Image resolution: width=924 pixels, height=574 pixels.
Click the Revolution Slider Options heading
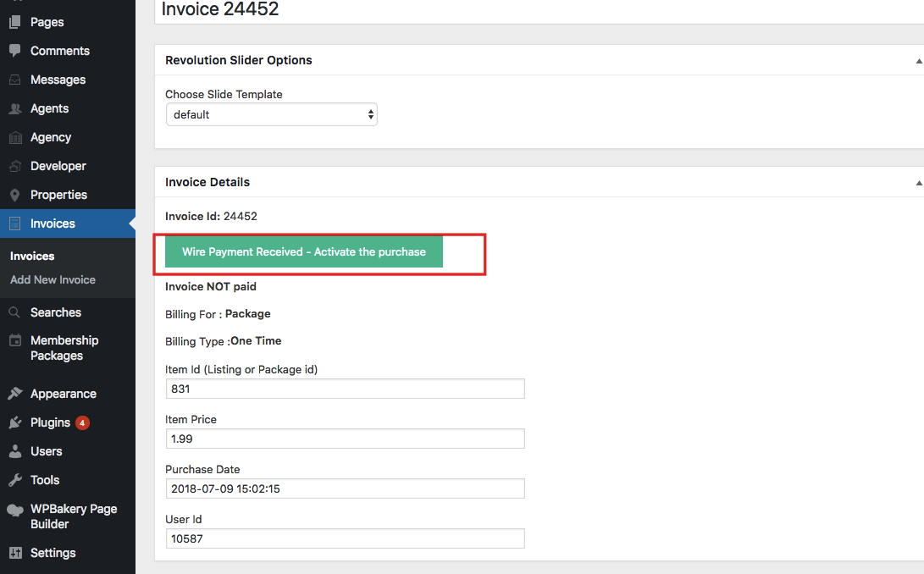[239, 60]
